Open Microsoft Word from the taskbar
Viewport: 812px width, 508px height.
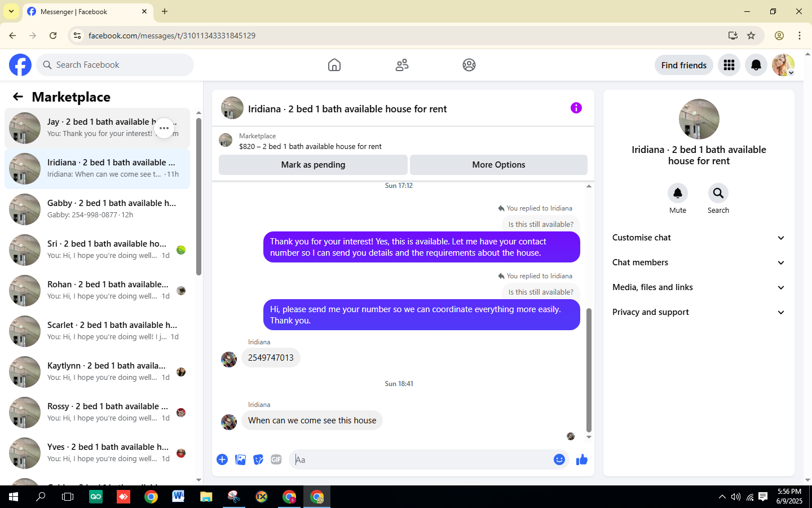178,497
